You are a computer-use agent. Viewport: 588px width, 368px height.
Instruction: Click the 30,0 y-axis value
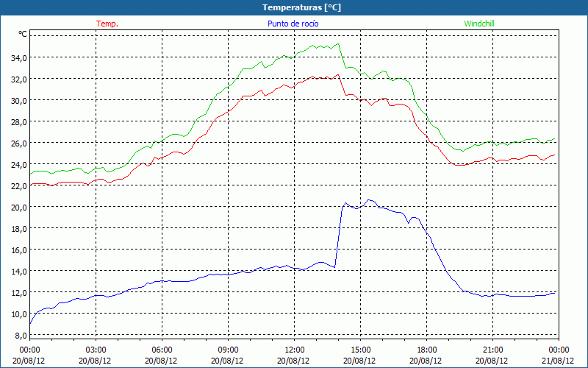pos(18,100)
